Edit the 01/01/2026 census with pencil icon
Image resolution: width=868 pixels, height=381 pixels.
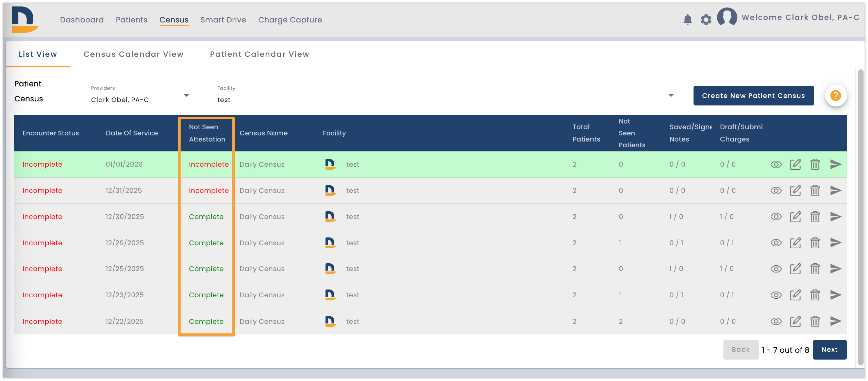tap(795, 164)
